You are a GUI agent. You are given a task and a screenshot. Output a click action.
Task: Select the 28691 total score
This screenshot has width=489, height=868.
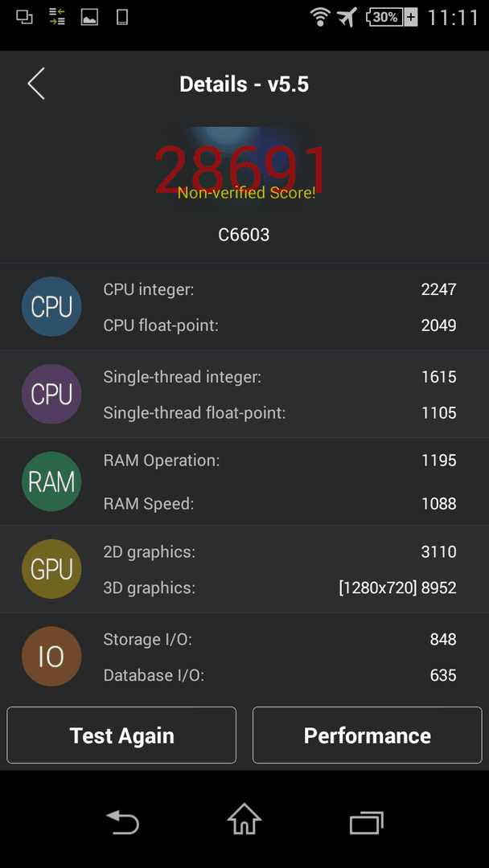pyautogui.click(x=241, y=169)
